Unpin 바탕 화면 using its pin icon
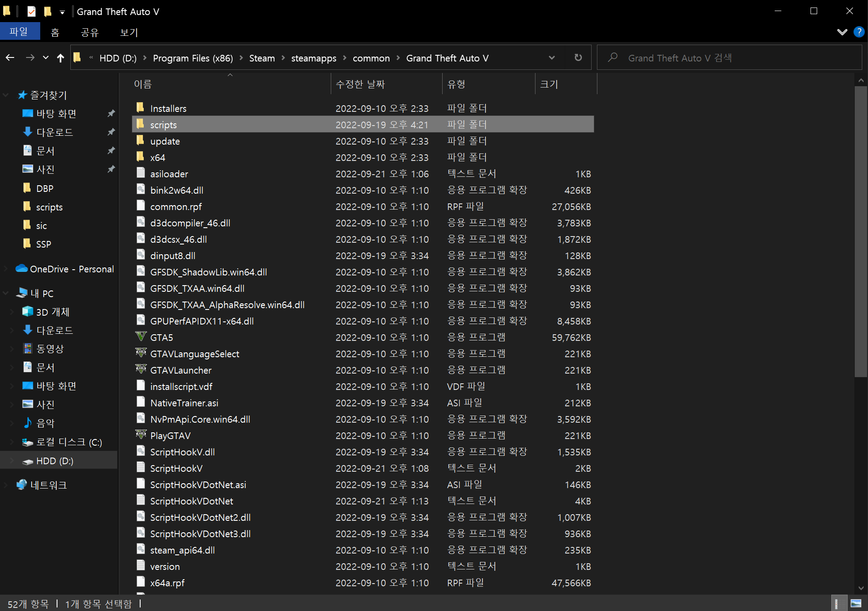This screenshot has height=611, width=868. click(111, 113)
